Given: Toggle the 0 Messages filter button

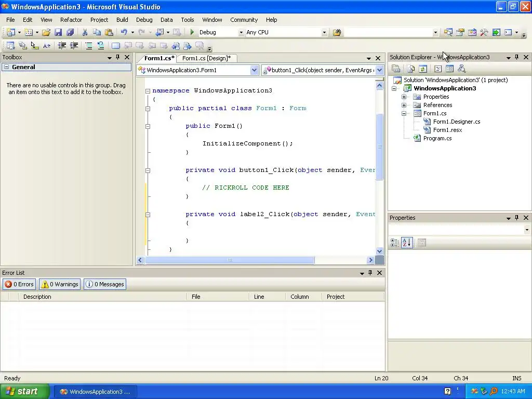Looking at the screenshot, I should [x=105, y=284].
